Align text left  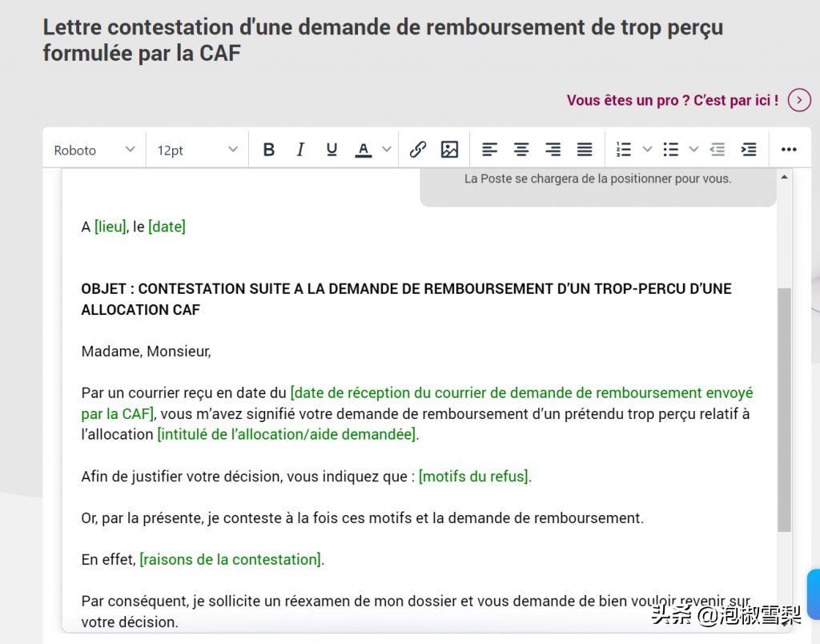[x=489, y=150]
